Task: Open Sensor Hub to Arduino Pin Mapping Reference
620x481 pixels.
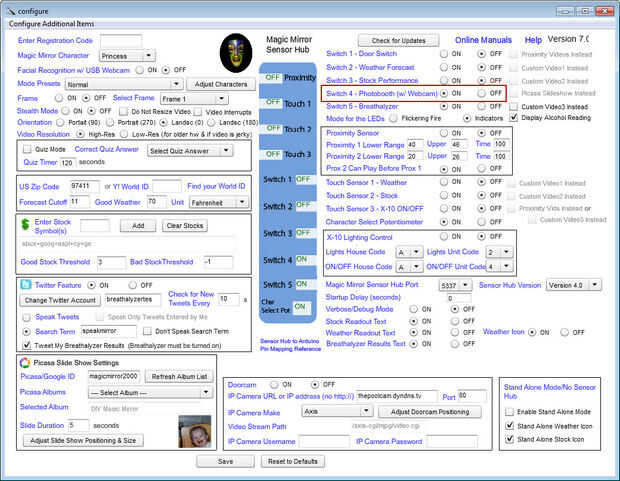Action: point(290,345)
